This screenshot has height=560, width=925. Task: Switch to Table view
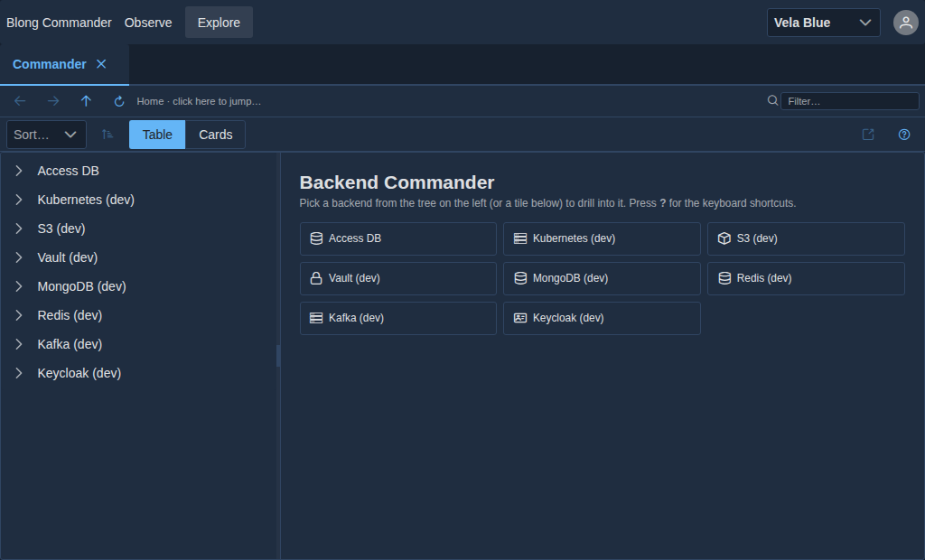point(157,135)
